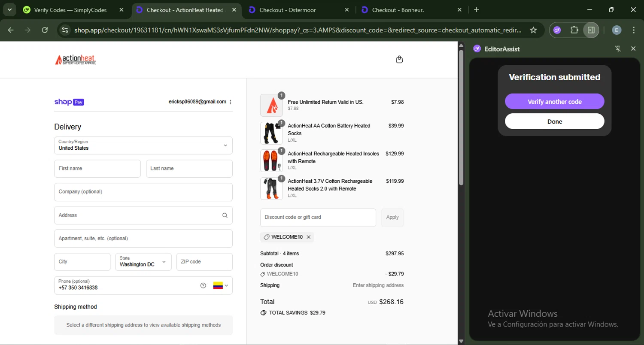Open a new browser tab
Screen dimensions: 644x345
[x=477, y=10]
